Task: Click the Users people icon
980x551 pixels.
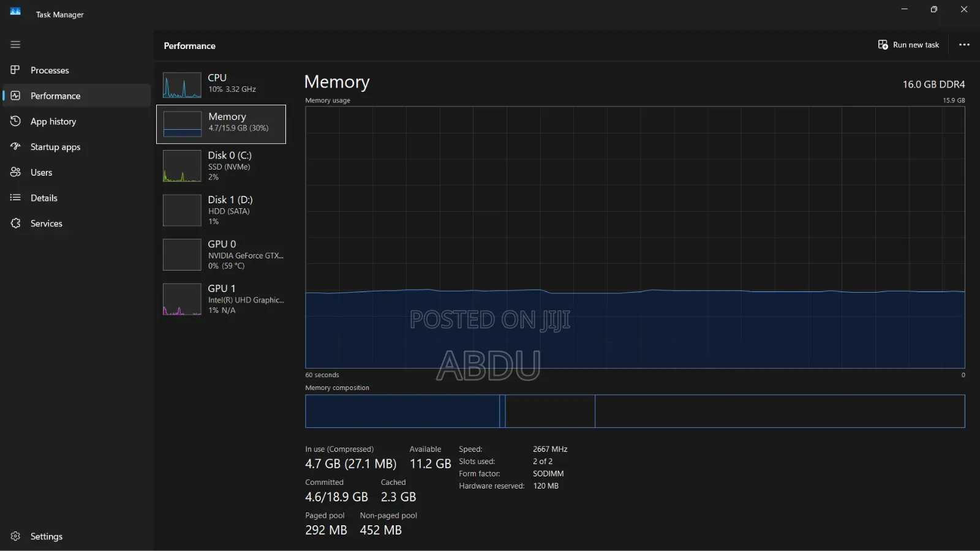Action: pos(15,172)
